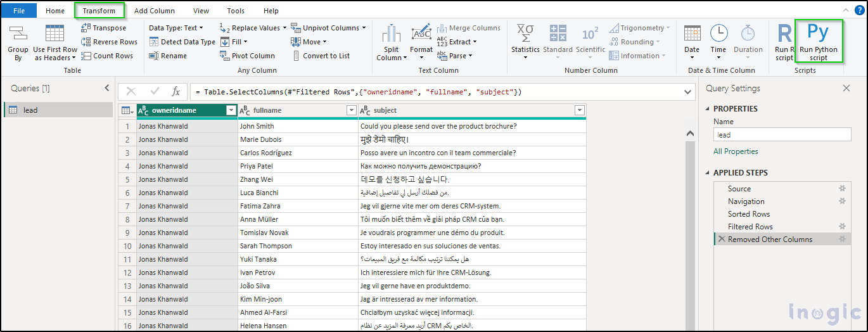Open the Help question mark icon

click(x=859, y=10)
